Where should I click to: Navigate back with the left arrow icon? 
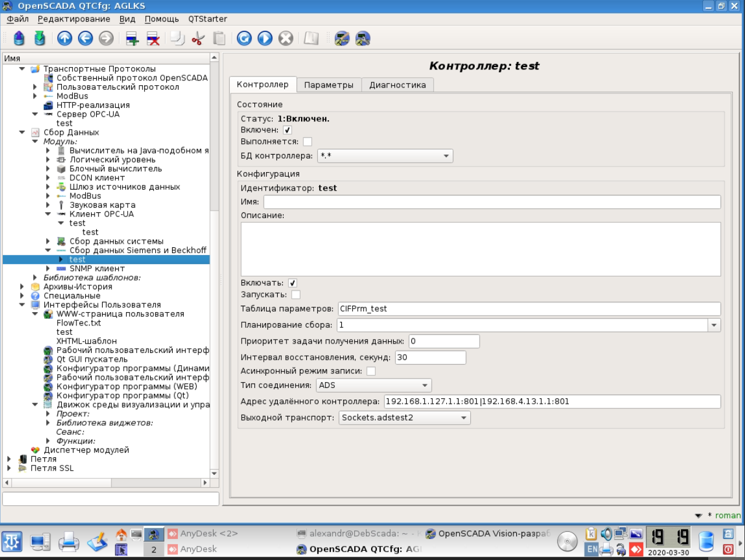pos(85,38)
